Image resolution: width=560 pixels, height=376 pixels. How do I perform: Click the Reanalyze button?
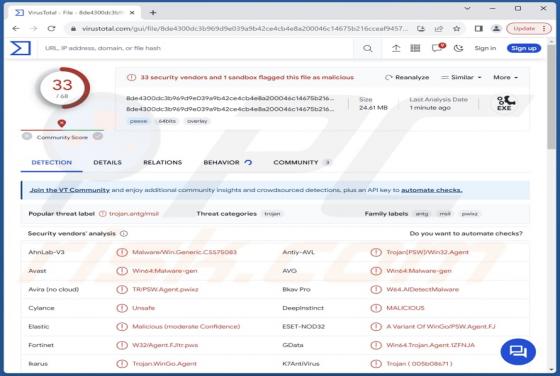tap(407, 77)
